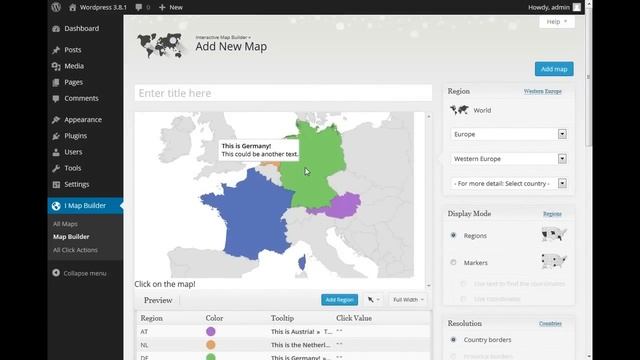Select the Regions display mode radio
The image size is (640, 360).
pos(453,236)
